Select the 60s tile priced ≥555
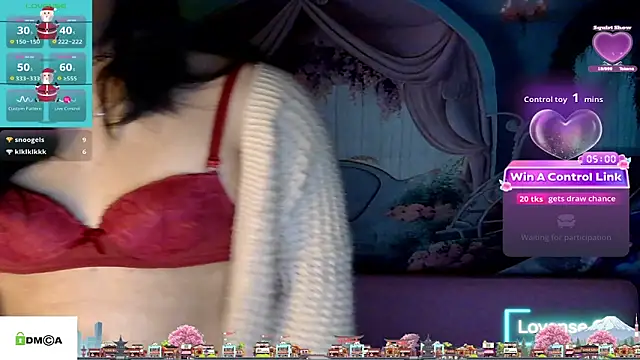This screenshot has height=360, width=640. (67, 69)
